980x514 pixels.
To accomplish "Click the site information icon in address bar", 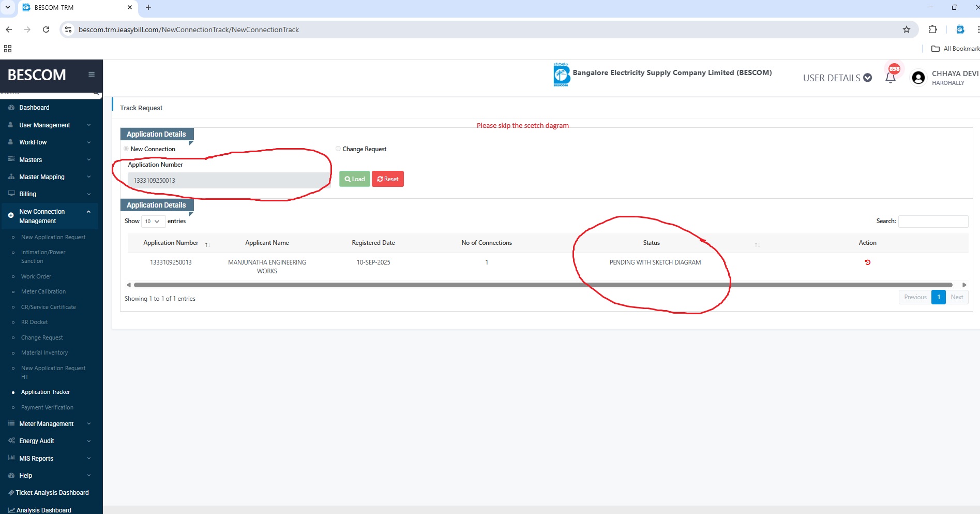I will tap(68, 30).
